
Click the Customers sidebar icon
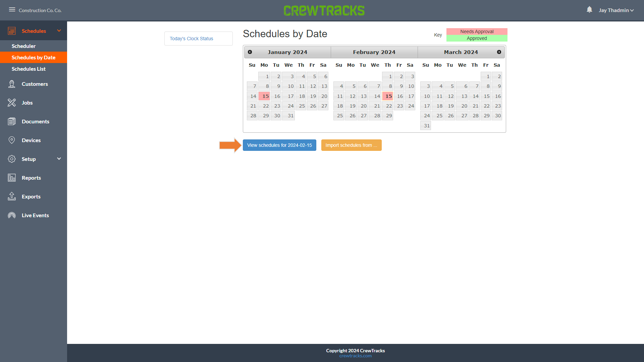(x=12, y=84)
